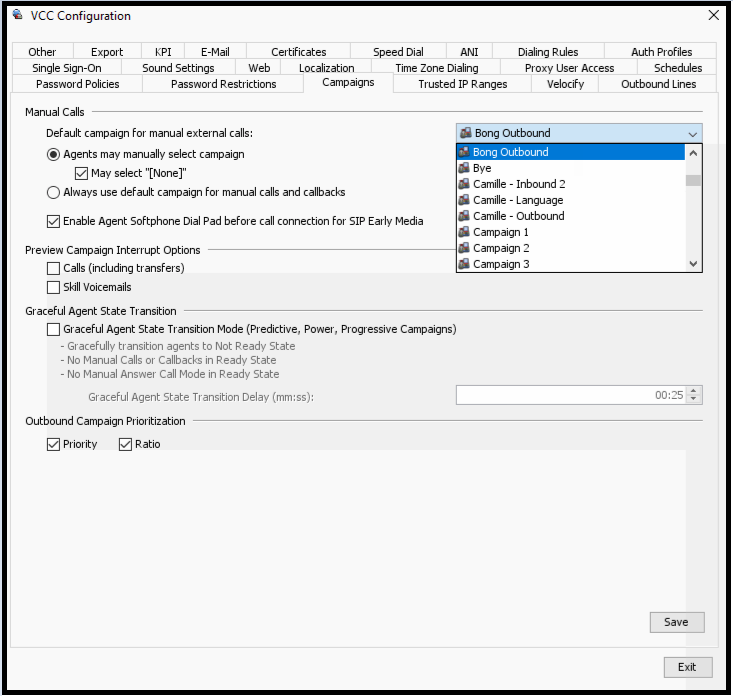Open the Single Sign-On tab
Screen dimensions: 733x696
67,68
